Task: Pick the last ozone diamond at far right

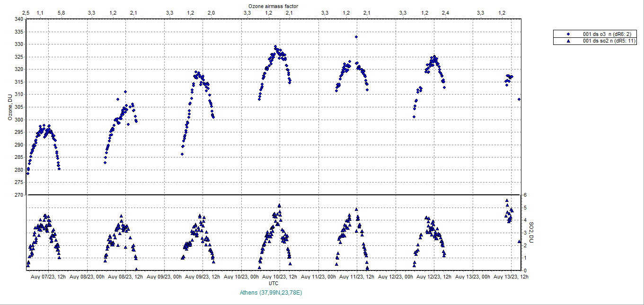Action: (519, 99)
